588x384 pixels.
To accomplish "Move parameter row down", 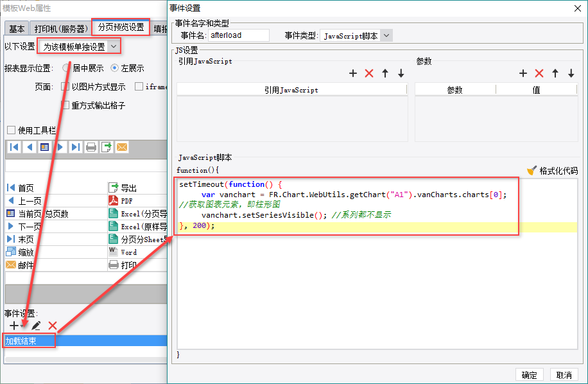I will pos(571,73).
